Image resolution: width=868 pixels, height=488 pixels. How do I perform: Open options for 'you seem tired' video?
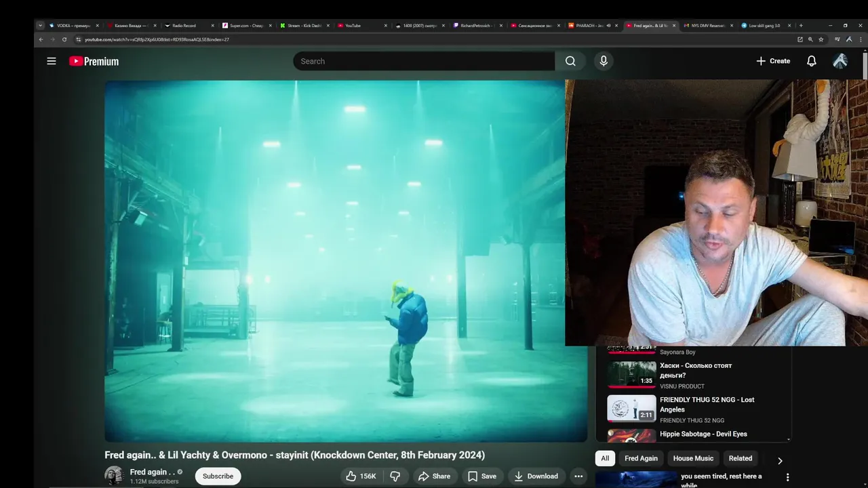(x=787, y=477)
